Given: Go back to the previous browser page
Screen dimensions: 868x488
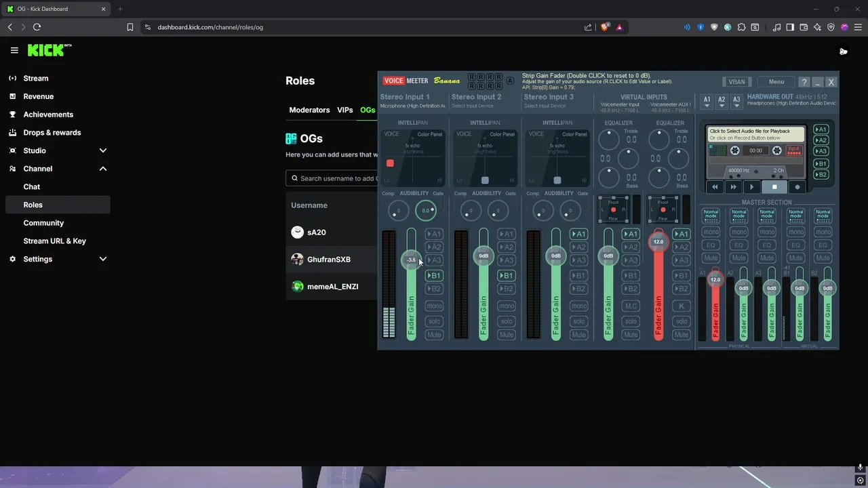Looking at the screenshot, I should (9, 27).
